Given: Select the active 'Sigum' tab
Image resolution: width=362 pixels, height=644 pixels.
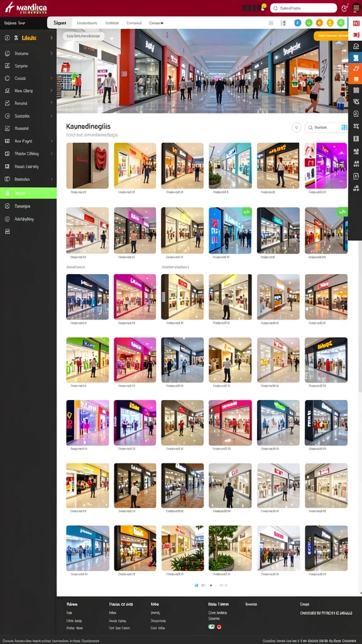Looking at the screenshot, I should click(x=60, y=23).
